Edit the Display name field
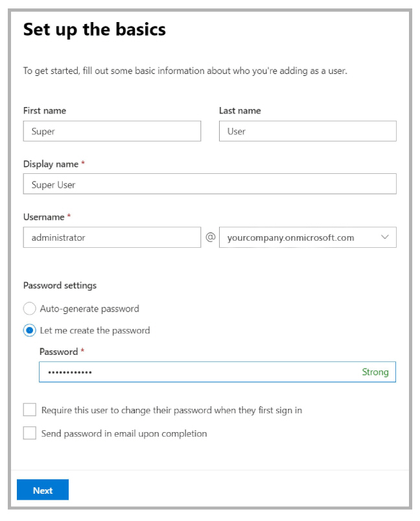This screenshot has width=420, height=521. pos(209,184)
